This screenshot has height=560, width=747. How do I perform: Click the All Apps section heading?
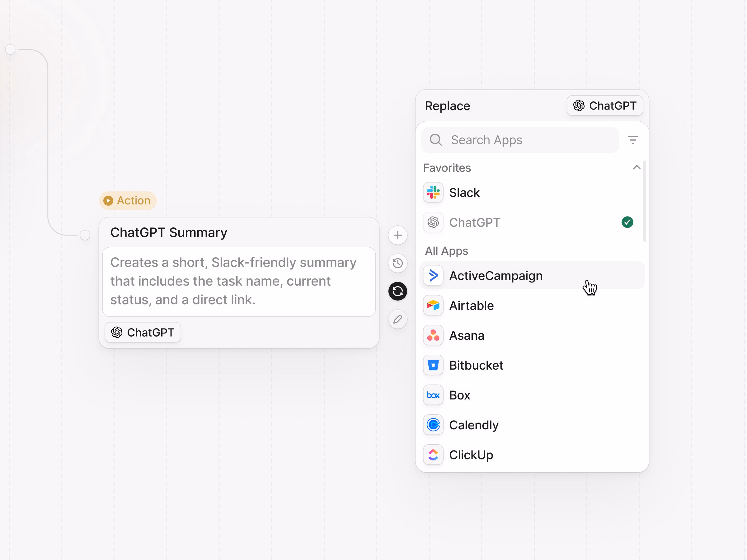click(446, 251)
